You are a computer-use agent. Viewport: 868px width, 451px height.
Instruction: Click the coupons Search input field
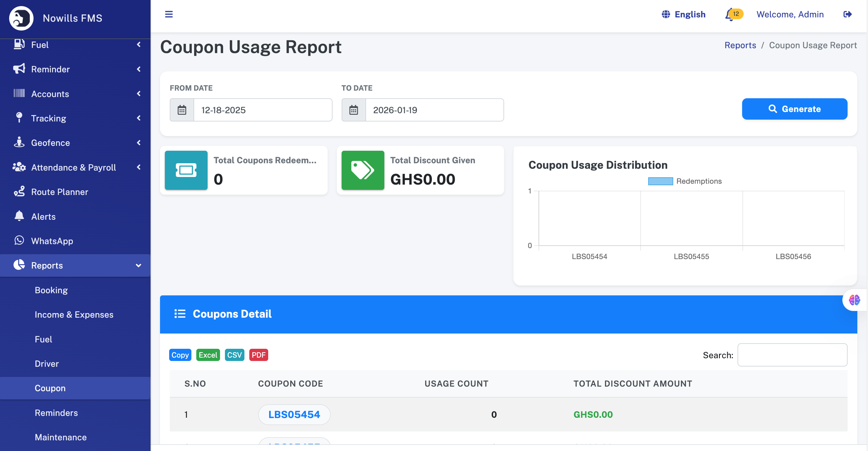tap(792, 355)
